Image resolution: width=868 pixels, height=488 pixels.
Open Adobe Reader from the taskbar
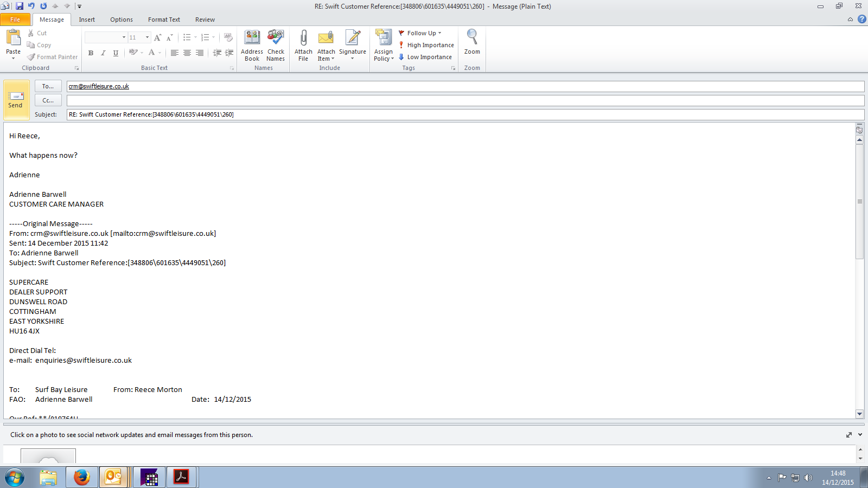(181, 478)
